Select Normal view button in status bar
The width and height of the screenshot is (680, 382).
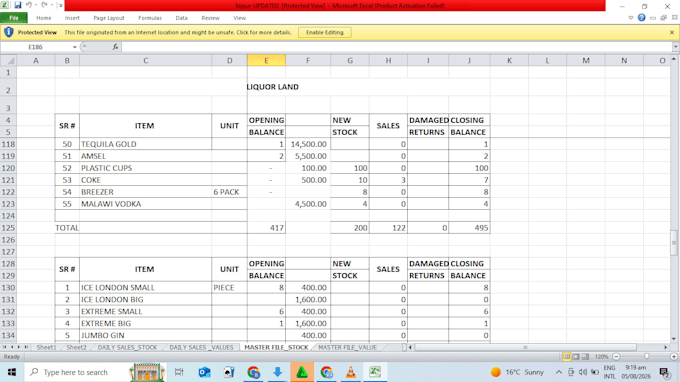566,356
